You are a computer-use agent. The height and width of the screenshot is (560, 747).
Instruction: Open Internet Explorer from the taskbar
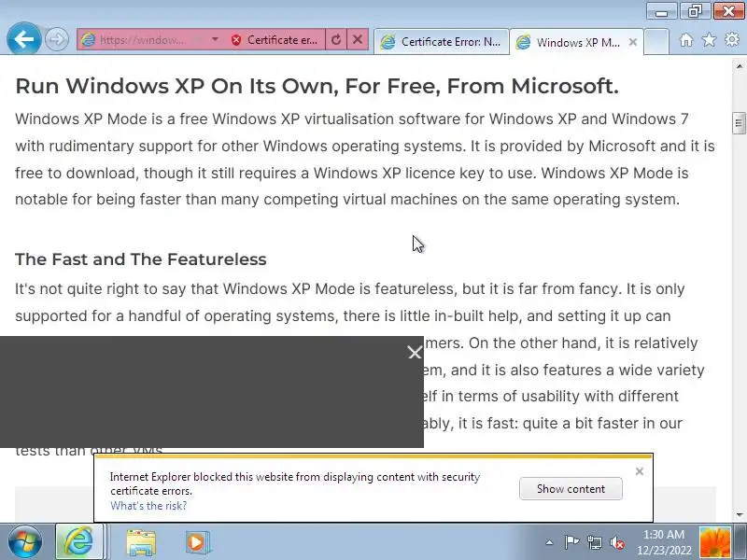click(x=79, y=542)
